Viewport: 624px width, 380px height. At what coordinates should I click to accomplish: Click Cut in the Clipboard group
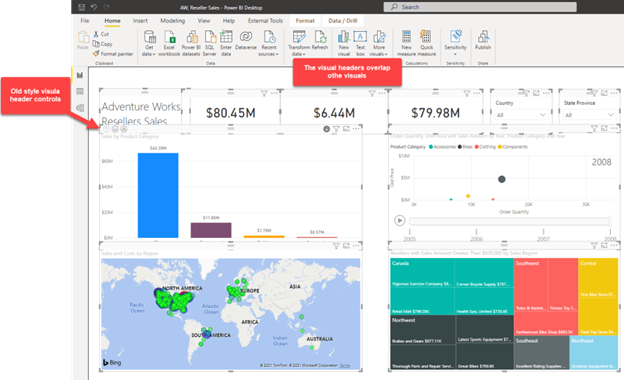(x=101, y=34)
